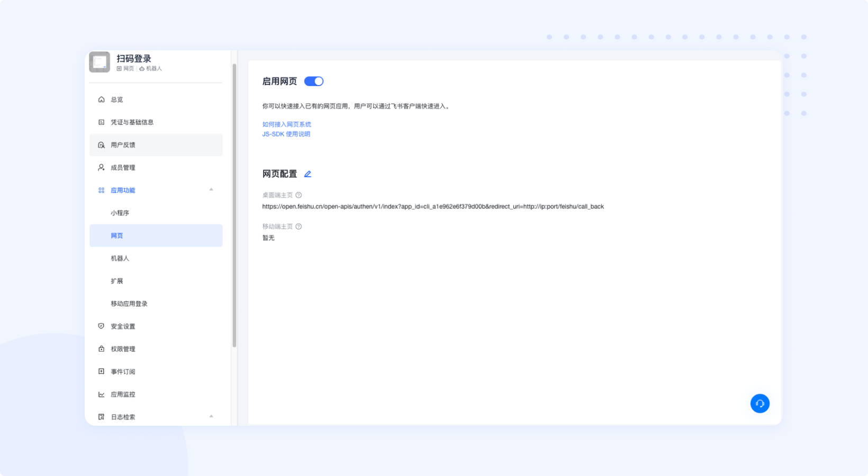Go to 安全设置
This screenshot has height=476, width=868.
click(156, 326)
